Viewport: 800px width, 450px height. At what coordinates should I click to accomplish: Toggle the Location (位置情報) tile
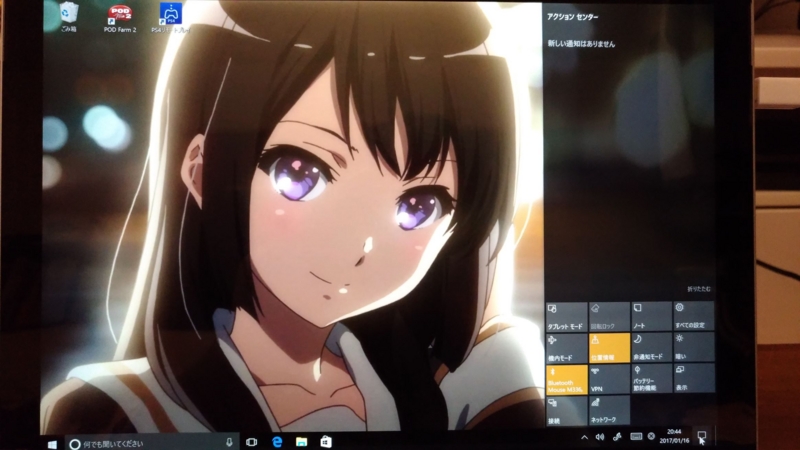(x=609, y=348)
